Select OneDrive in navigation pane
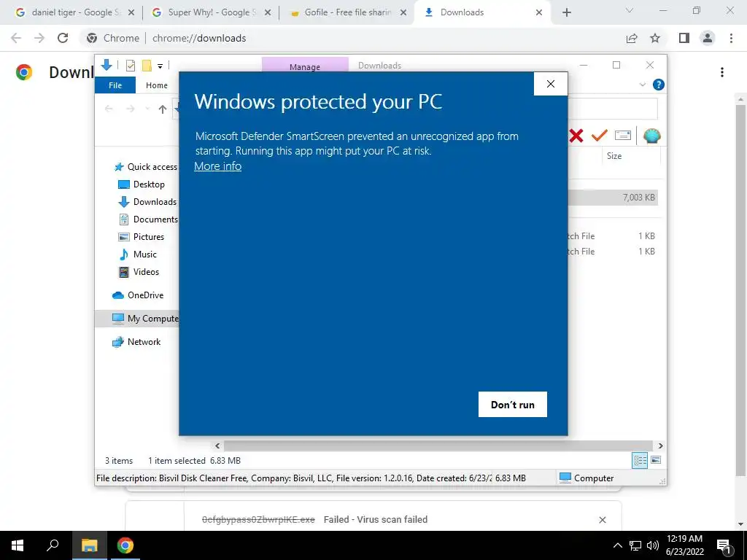The height and width of the screenshot is (560, 747). (138, 295)
